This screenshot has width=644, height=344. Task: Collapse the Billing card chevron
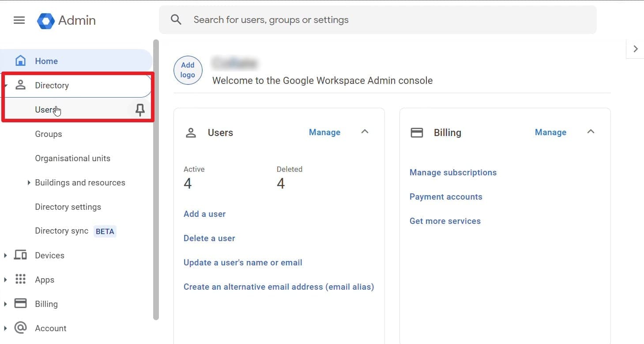[x=591, y=132]
